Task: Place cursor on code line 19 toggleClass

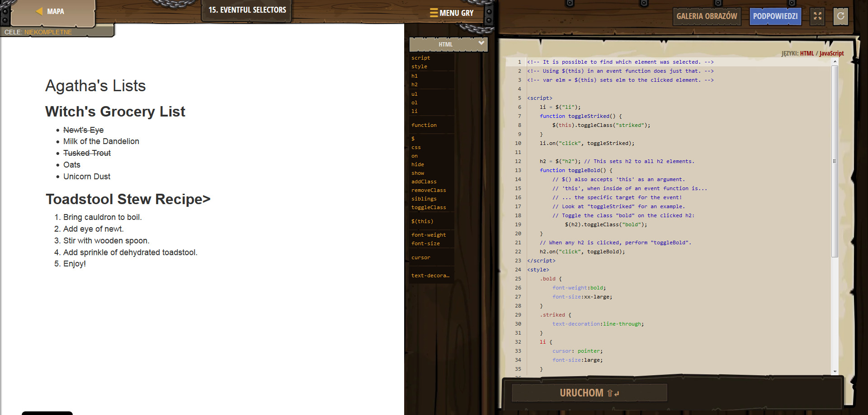Action: click(606, 224)
